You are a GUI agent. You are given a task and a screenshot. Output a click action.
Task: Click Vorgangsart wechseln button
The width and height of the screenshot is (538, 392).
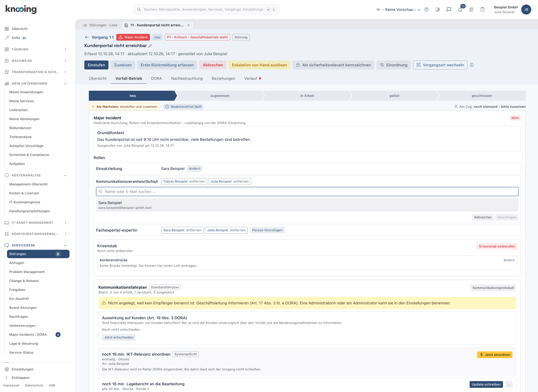pos(440,65)
